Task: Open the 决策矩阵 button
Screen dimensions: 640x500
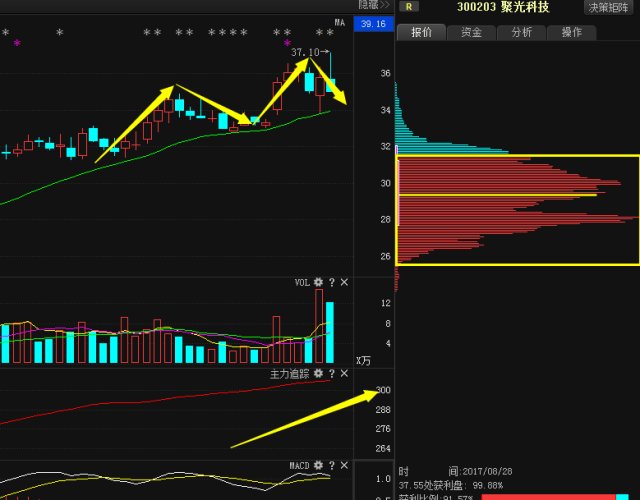Action: 608,7
